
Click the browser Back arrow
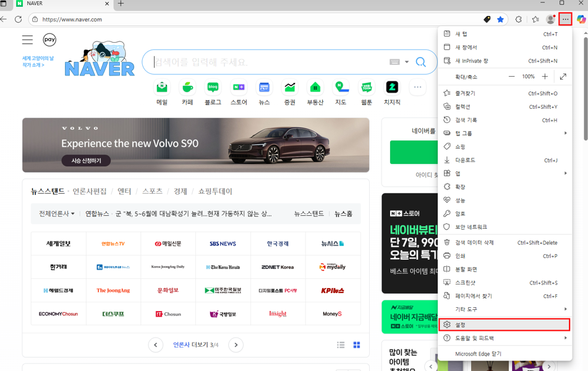pos(3,19)
